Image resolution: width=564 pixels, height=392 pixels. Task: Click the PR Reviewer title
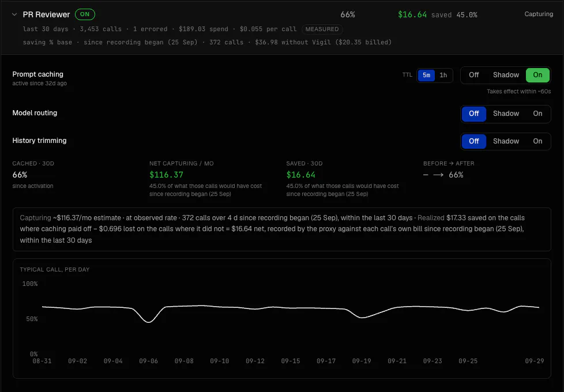(x=46, y=14)
